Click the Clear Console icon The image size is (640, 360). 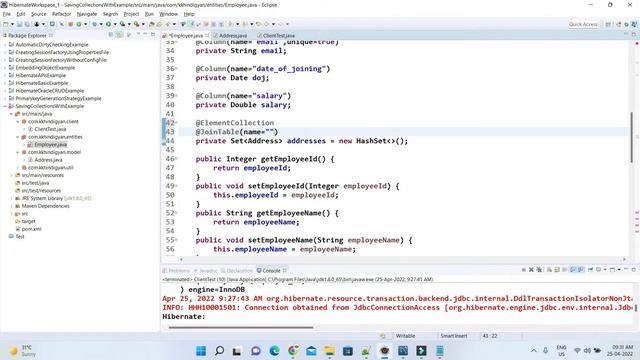549,270
